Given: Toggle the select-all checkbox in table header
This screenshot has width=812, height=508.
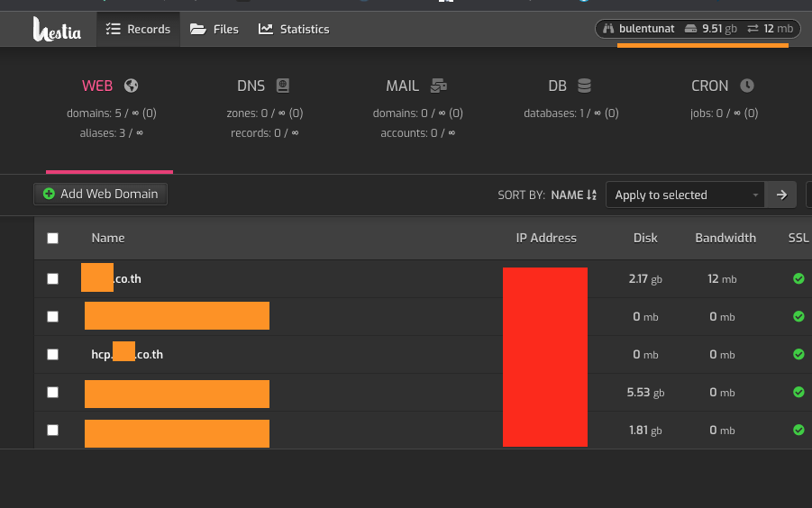Looking at the screenshot, I should [x=52, y=239].
